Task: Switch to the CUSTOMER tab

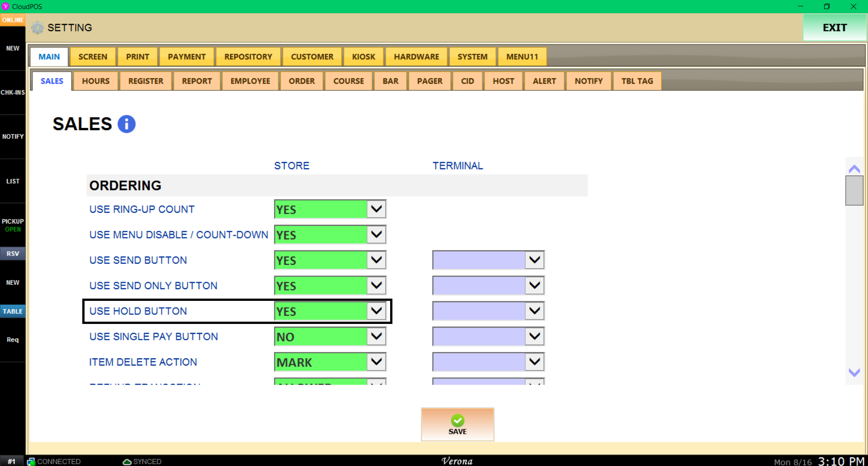Action: pyautogui.click(x=312, y=57)
